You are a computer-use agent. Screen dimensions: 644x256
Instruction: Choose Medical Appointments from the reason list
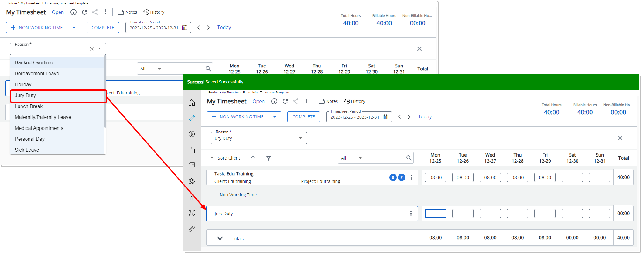(x=39, y=128)
